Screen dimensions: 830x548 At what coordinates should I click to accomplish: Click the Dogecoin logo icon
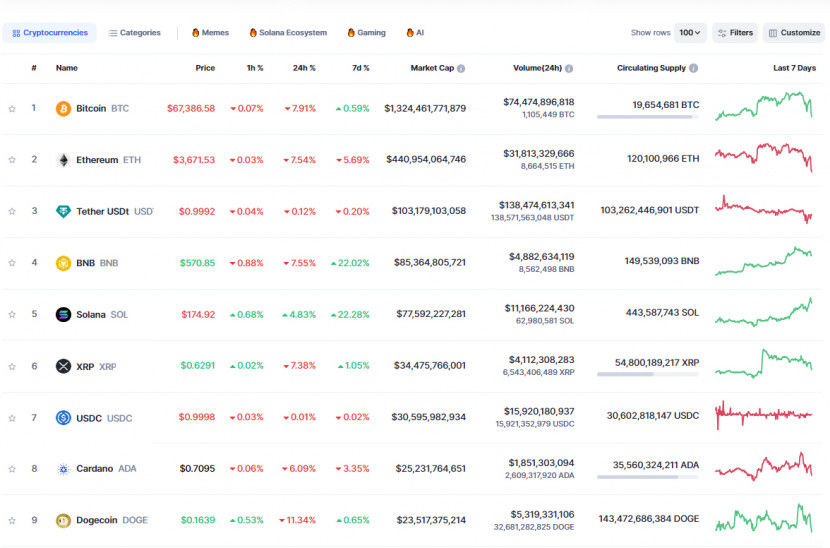click(63, 520)
